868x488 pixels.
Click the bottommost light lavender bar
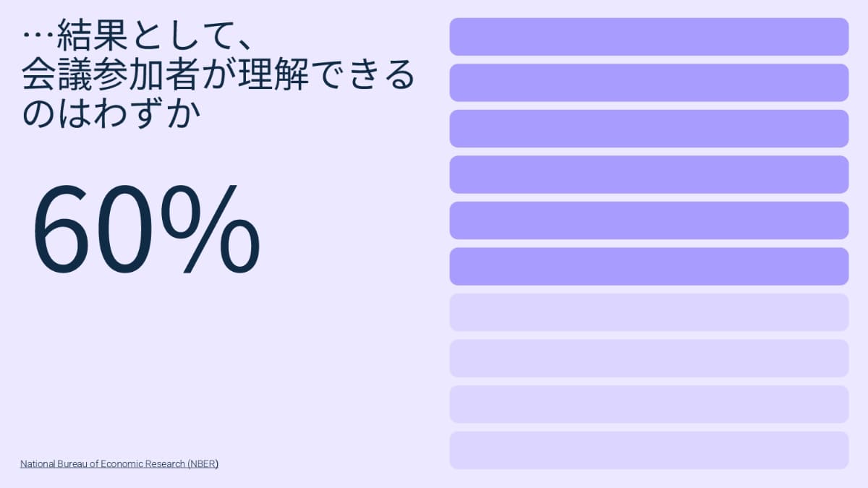click(649, 450)
